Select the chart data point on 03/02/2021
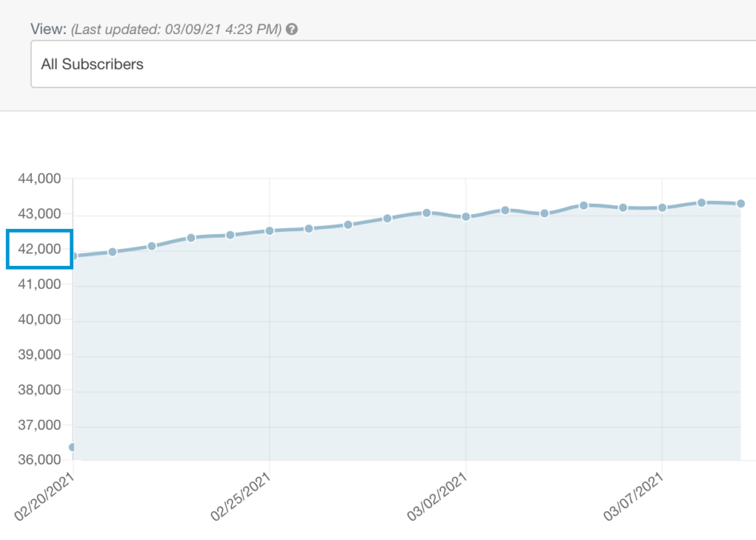 coord(466,216)
